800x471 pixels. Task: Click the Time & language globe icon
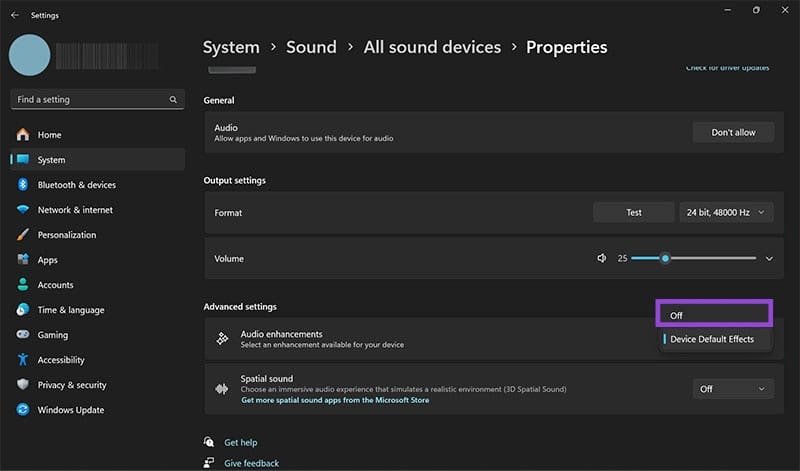click(23, 309)
